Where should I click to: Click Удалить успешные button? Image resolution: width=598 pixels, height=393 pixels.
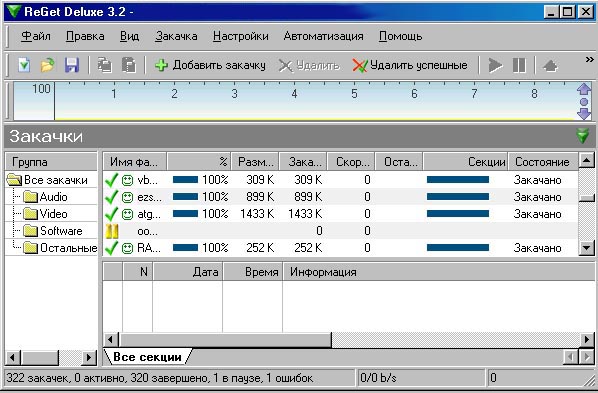pyautogui.click(x=410, y=65)
